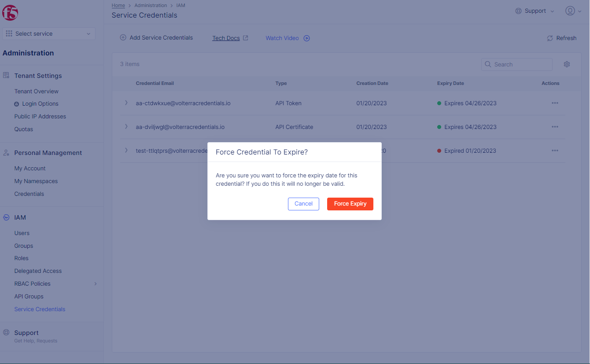Expand the RBAC Policies sidebar entry
The width and height of the screenshot is (590, 364).
point(96,283)
